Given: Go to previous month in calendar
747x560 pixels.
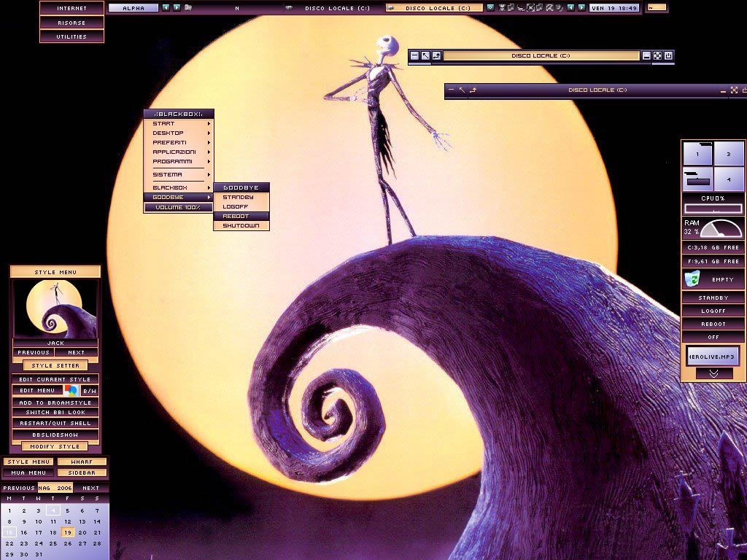Looking at the screenshot, I should (19, 488).
